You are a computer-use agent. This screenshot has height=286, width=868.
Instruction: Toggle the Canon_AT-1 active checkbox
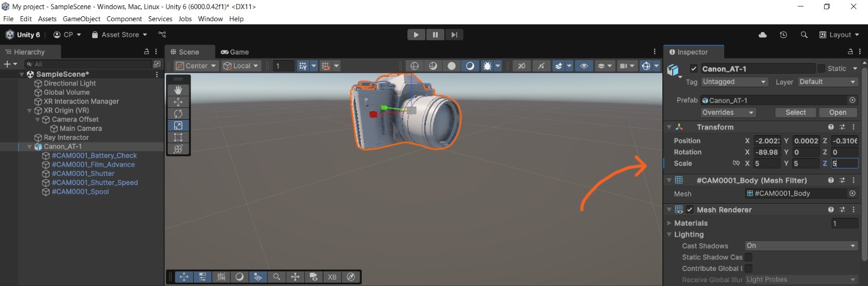click(x=693, y=69)
